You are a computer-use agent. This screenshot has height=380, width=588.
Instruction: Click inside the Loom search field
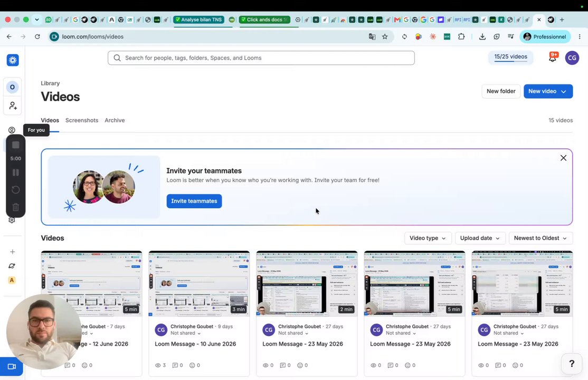point(261,58)
